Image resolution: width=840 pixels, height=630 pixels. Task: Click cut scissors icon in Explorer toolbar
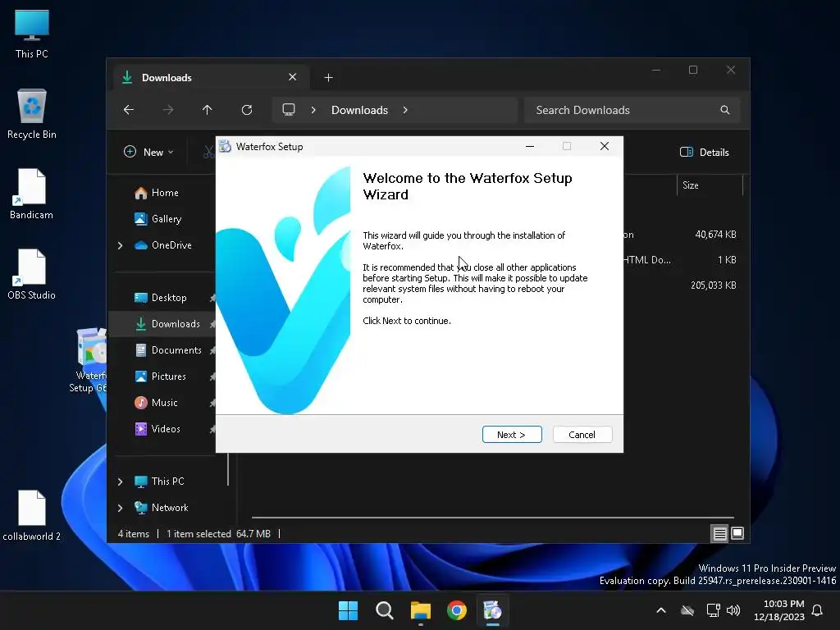click(x=209, y=152)
